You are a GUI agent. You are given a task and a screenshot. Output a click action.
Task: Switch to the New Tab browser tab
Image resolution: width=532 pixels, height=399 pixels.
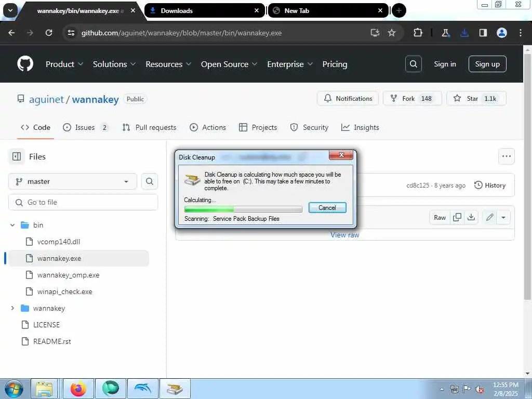tap(328, 10)
